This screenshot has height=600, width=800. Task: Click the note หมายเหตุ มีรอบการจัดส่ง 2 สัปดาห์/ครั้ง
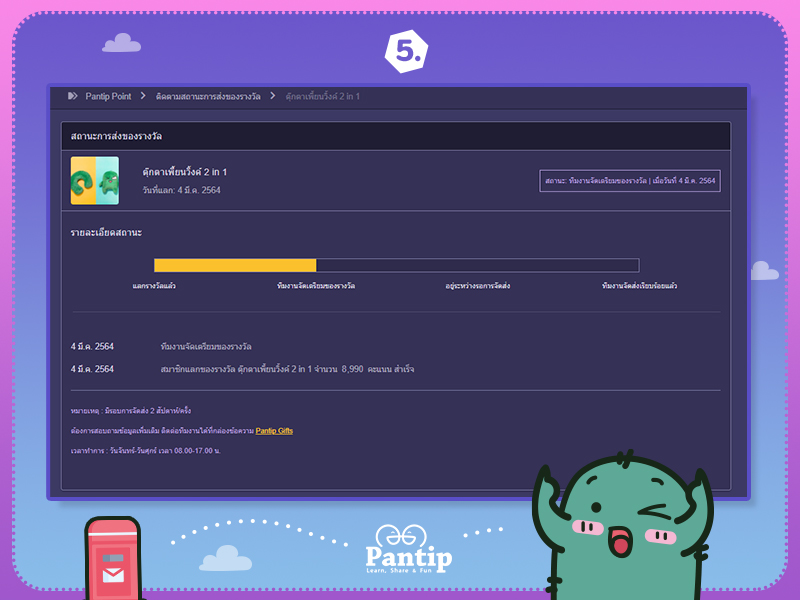[131, 411]
